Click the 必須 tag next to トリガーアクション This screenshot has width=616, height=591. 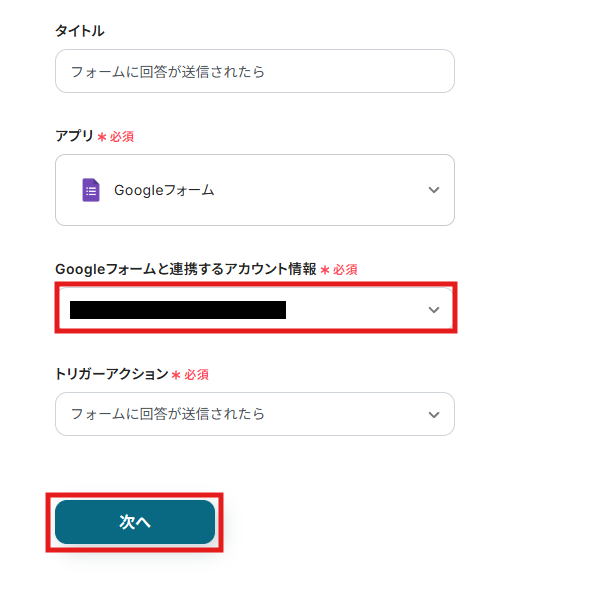[x=196, y=374]
